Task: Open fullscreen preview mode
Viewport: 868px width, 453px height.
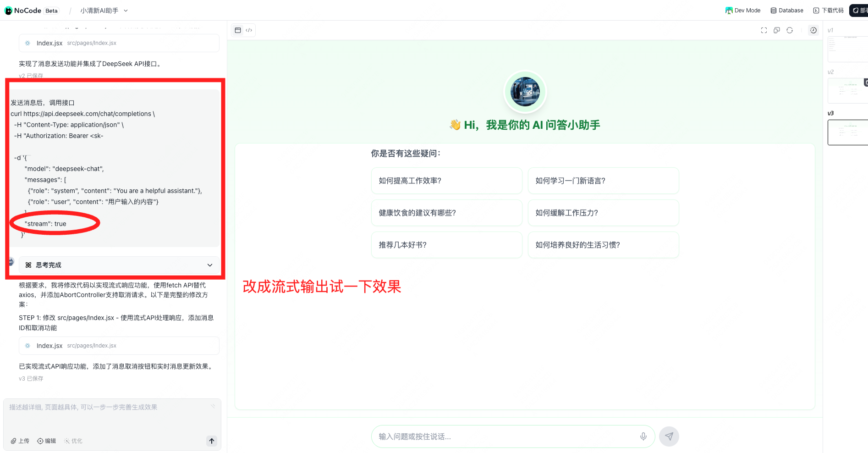Action: pos(764,30)
